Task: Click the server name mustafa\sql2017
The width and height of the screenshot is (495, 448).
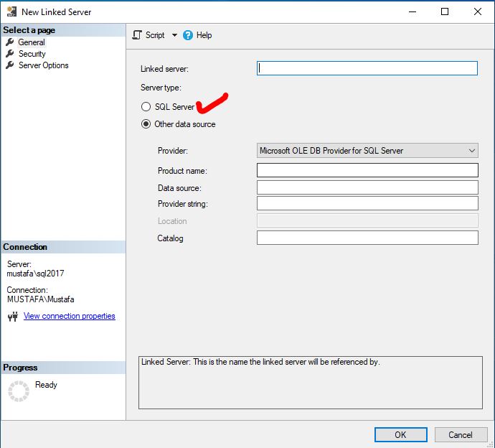Action: point(35,274)
